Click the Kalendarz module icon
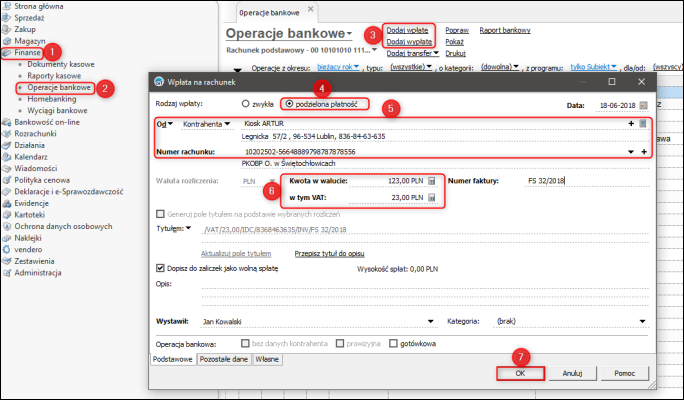The image size is (684, 400). (x=7, y=157)
